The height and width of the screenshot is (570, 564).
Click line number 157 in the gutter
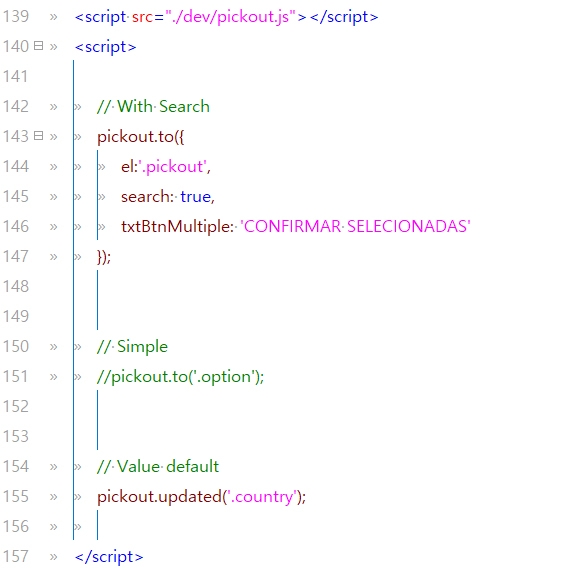(16, 557)
